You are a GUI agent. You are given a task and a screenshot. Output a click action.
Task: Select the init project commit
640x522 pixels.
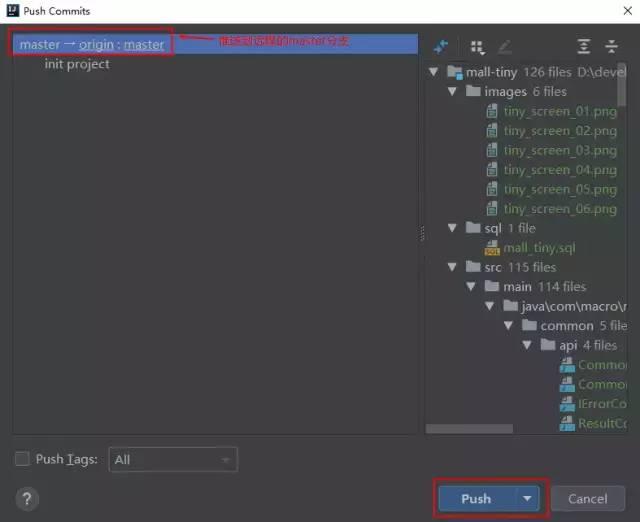(x=77, y=64)
